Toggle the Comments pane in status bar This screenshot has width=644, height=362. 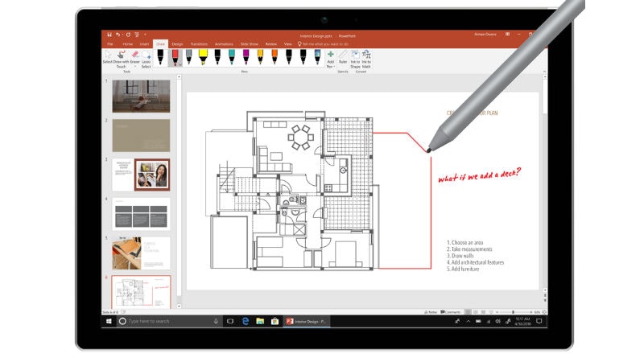click(450, 311)
